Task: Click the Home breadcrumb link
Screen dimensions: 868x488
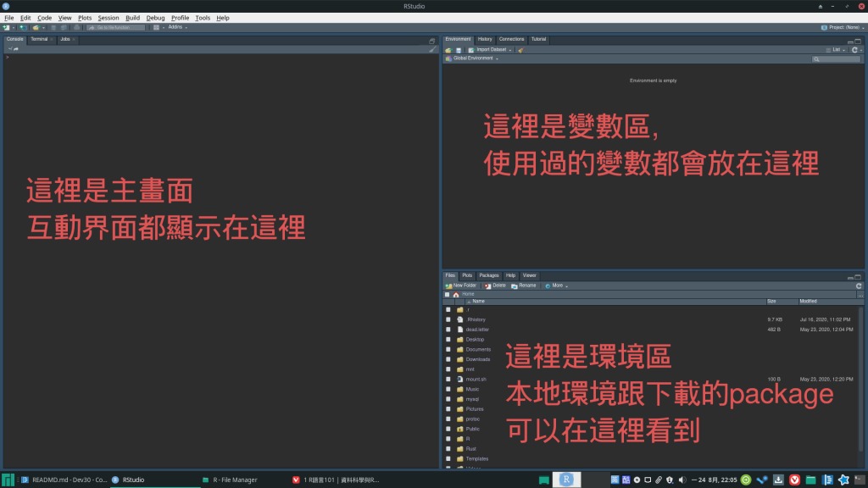Action: point(468,294)
